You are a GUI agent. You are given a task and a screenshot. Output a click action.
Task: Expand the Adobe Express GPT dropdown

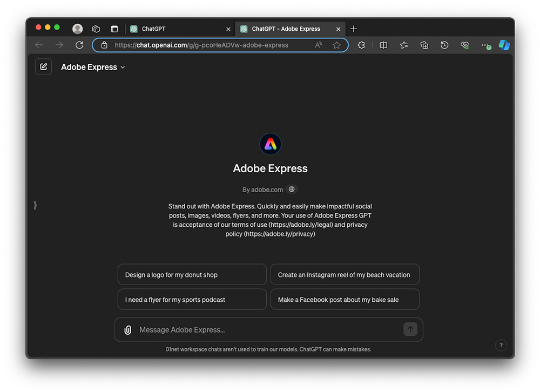pyautogui.click(x=93, y=67)
